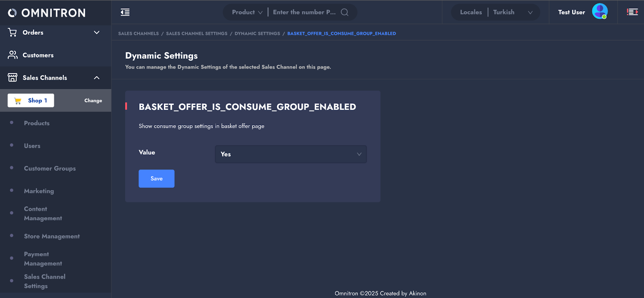Click the Omnitron logo icon
644x298 pixels.
[x=12, y=13]
